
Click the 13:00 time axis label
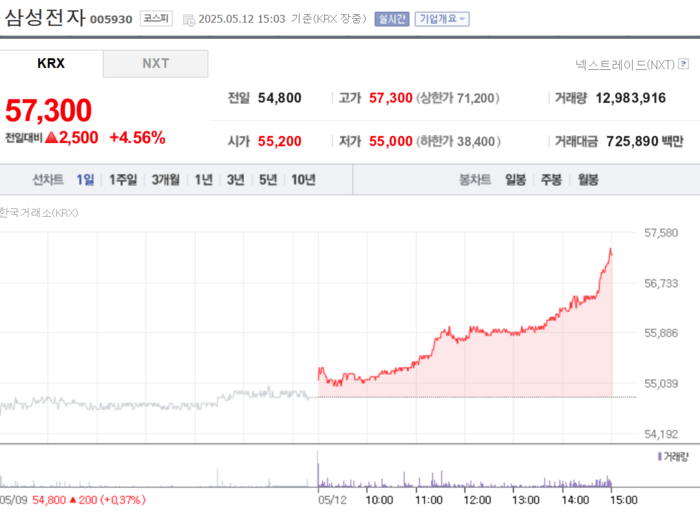[526, 500]
